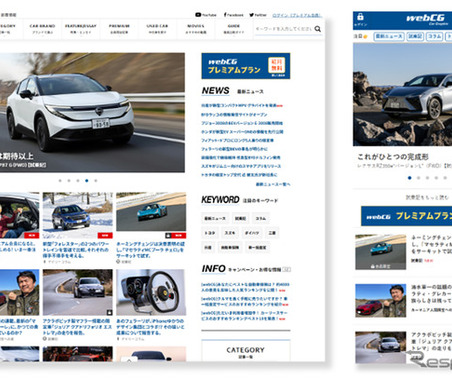Open the CAR BRAND menu

click(x=42, y=29)
